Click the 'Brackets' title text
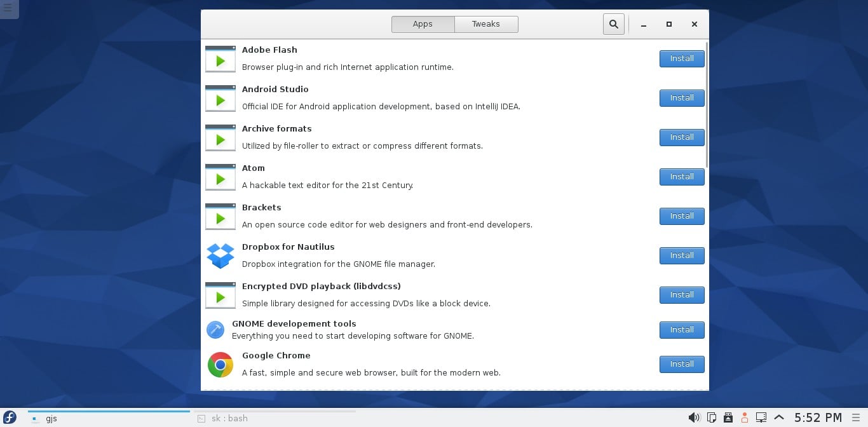The image size is (868, 427). (x=261, y=207)
